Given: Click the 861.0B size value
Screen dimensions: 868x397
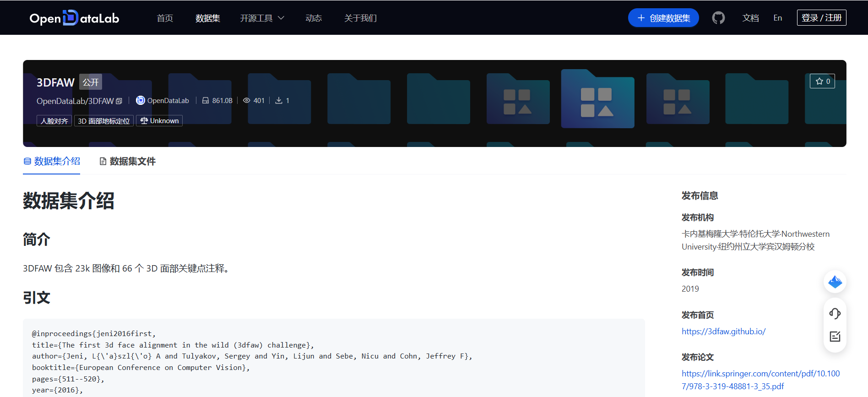Looking at the screenshot, I should point(222,101).
